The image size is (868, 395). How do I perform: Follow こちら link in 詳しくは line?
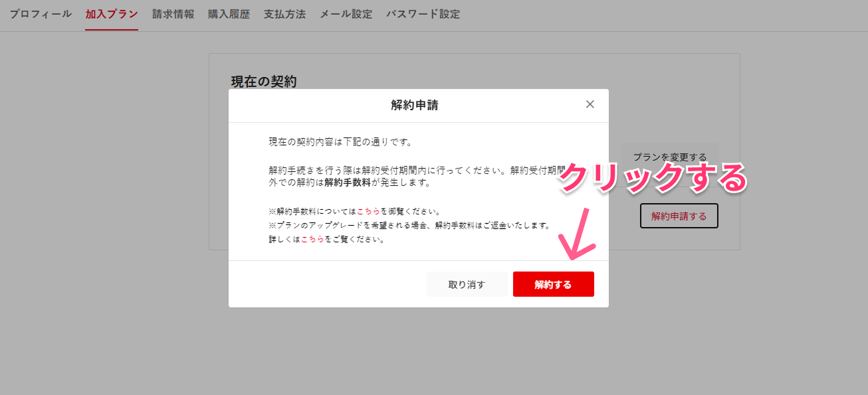(312, 239)
